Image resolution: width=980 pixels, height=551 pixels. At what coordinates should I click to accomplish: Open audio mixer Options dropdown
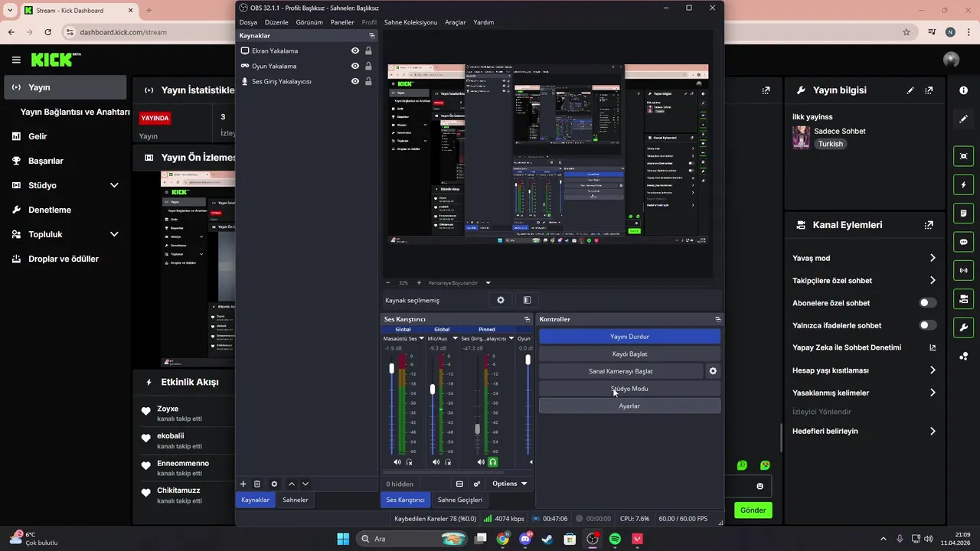510,484
